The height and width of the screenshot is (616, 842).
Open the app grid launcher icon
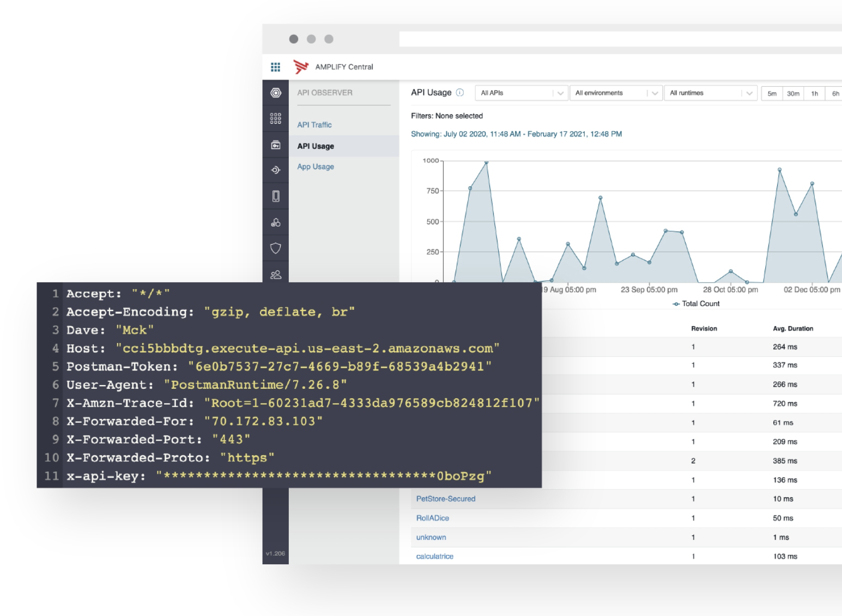[275, 67]
